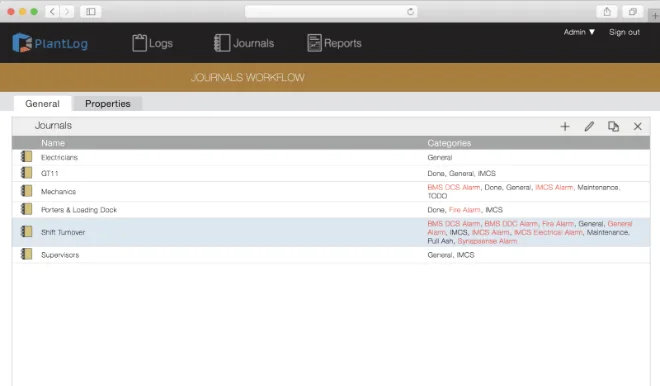660x386 pixels.
Task: Click Supervisors' 'General, IMCS' categories
Action: [x=451, y=255]
